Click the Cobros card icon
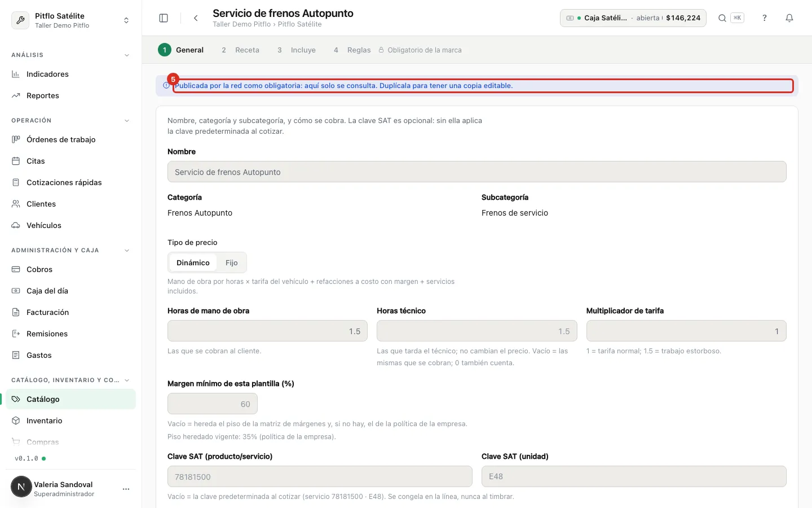 click(x=16, y=269)
